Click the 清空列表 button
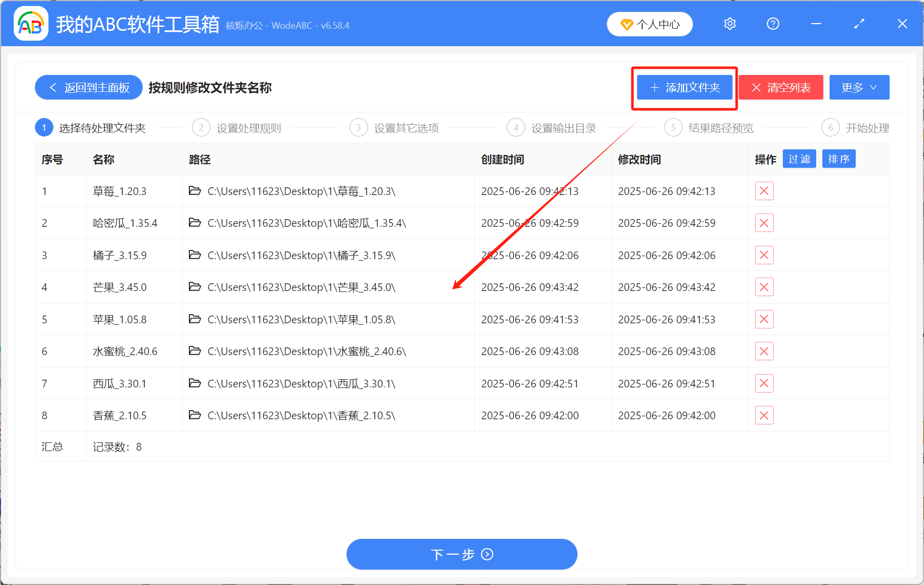Image resolution: width=924 pixels, height=585 pixels. point(780,87)
